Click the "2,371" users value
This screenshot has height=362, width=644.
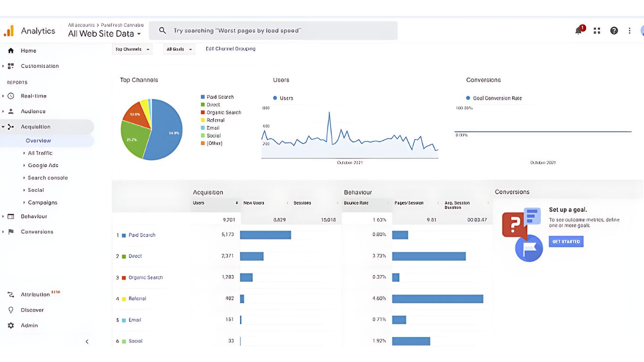tap(228, 256)
